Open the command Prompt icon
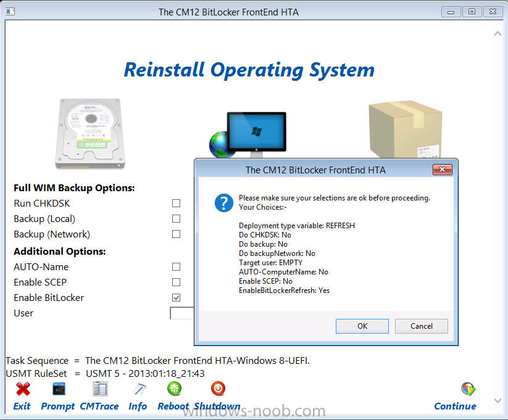This screenshot has height=420, width=508. point(59,389)
